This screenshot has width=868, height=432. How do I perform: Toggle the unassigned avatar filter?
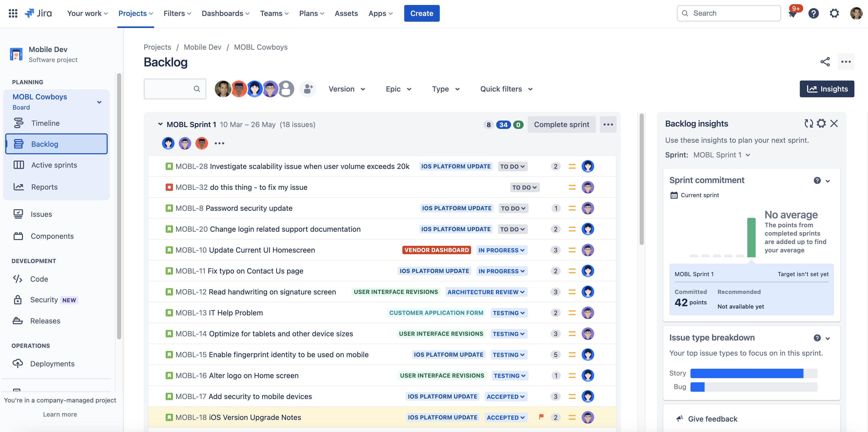click(x=286, y=89)
